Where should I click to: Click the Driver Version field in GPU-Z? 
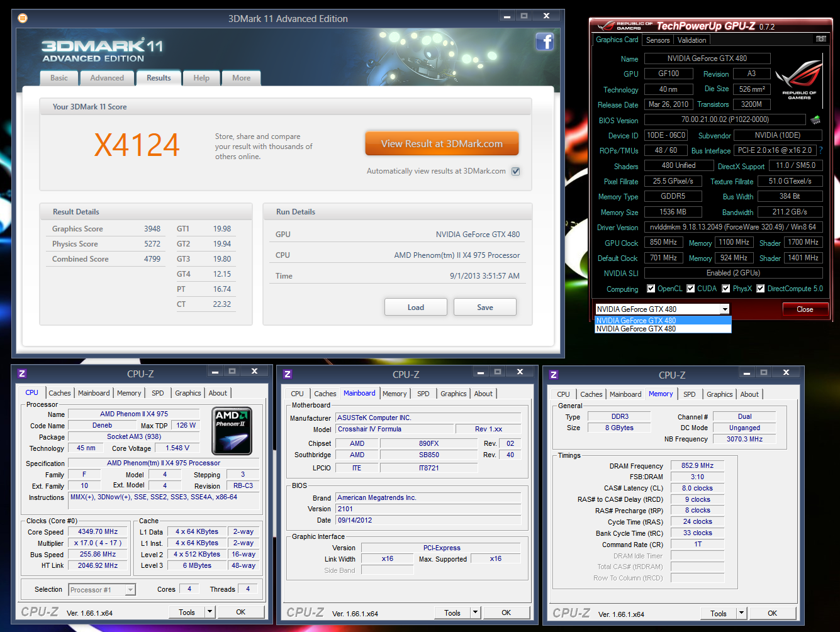pyautogui.click(x=733, y=227)
